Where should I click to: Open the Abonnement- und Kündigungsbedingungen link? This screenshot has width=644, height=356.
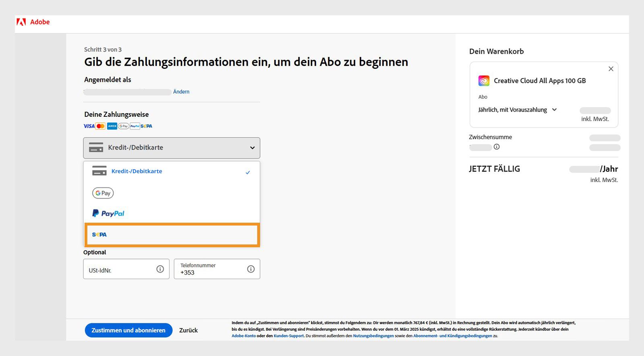(x=453, y=336)
